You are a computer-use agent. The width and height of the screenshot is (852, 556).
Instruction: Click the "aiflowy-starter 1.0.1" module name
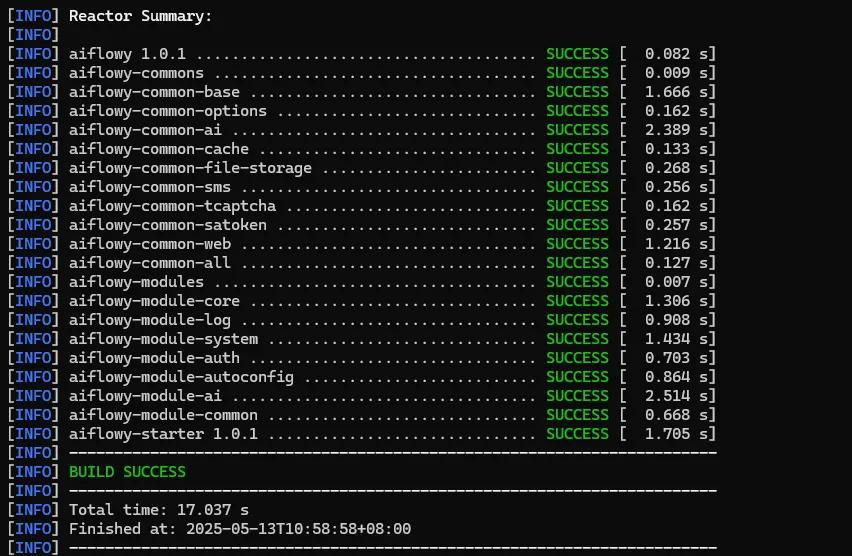coord(163,434)
